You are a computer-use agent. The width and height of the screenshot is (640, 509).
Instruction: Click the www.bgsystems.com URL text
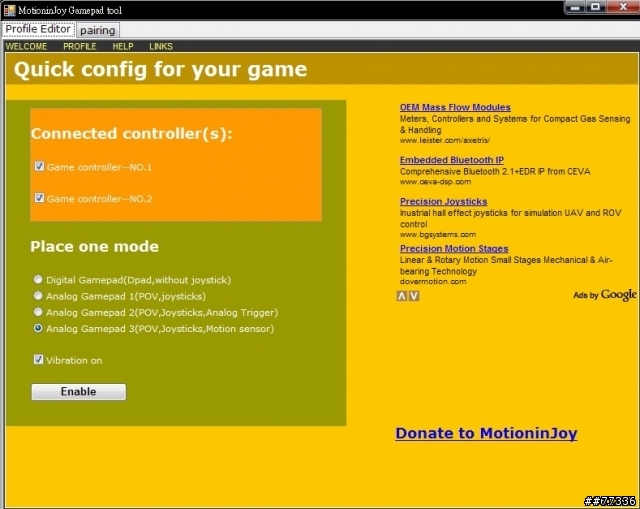[438, 235]
